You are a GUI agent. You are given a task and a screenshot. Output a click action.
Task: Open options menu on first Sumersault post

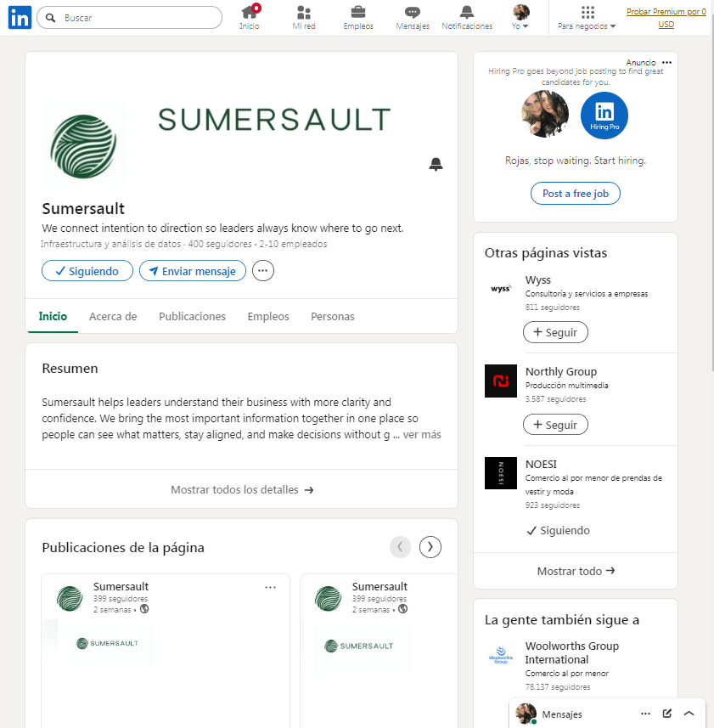tap(271, 587)
